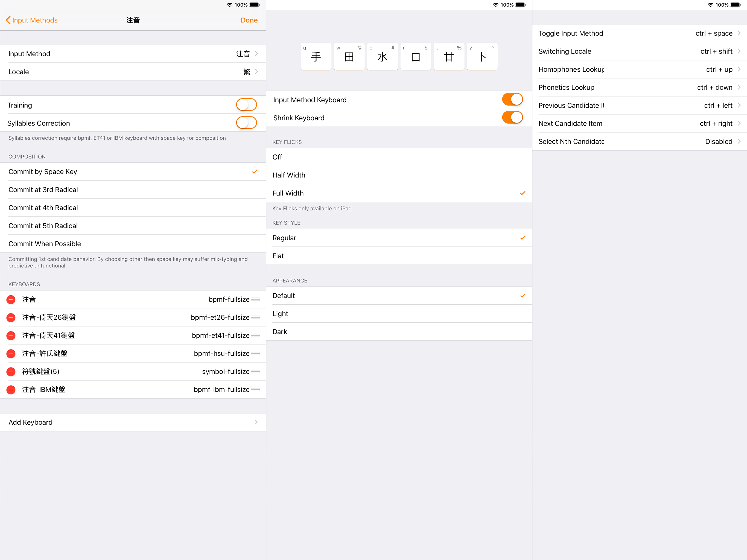This screenshot has width=747, height=560.
Task: Select Dark appearance
Action: [399, 332]
